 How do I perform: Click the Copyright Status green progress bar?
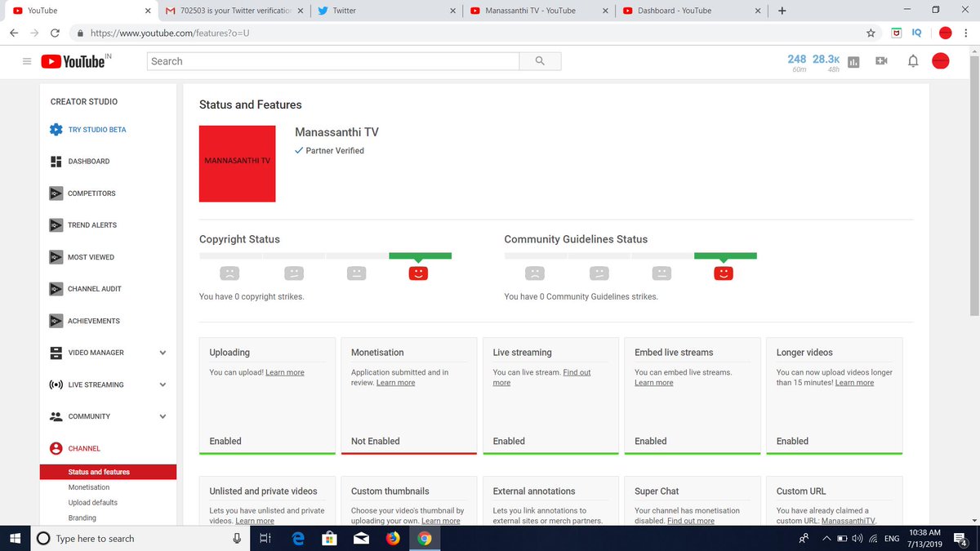coord(420,256)
